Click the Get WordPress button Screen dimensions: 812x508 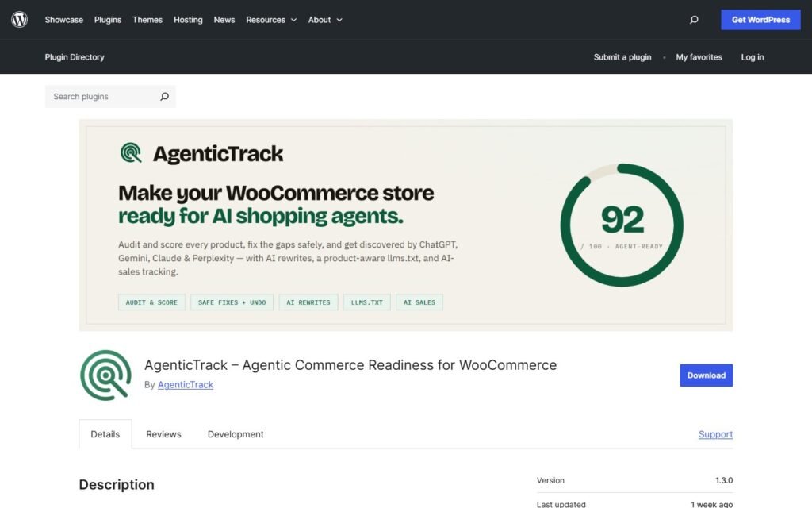point(760,20)
